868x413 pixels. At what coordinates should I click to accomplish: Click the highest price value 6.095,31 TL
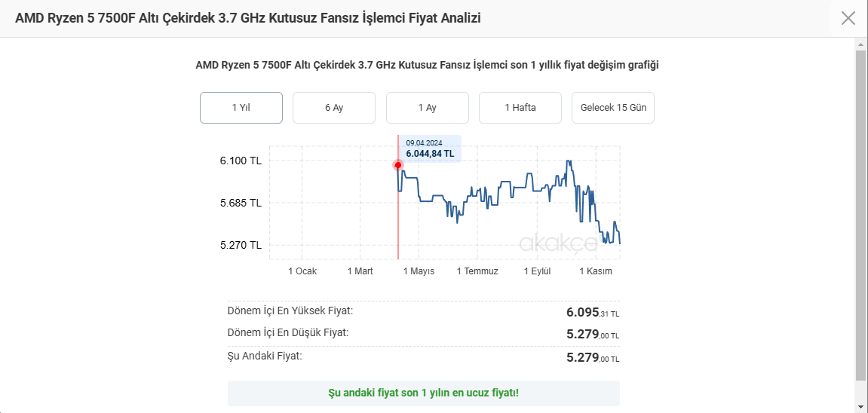pos(593,312)
